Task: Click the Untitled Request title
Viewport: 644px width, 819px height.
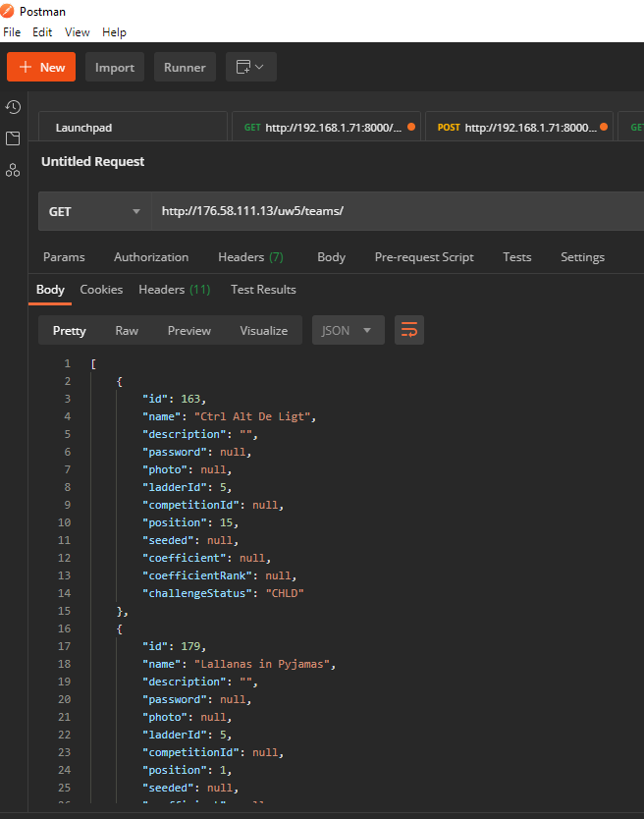Action: point(93,161)
